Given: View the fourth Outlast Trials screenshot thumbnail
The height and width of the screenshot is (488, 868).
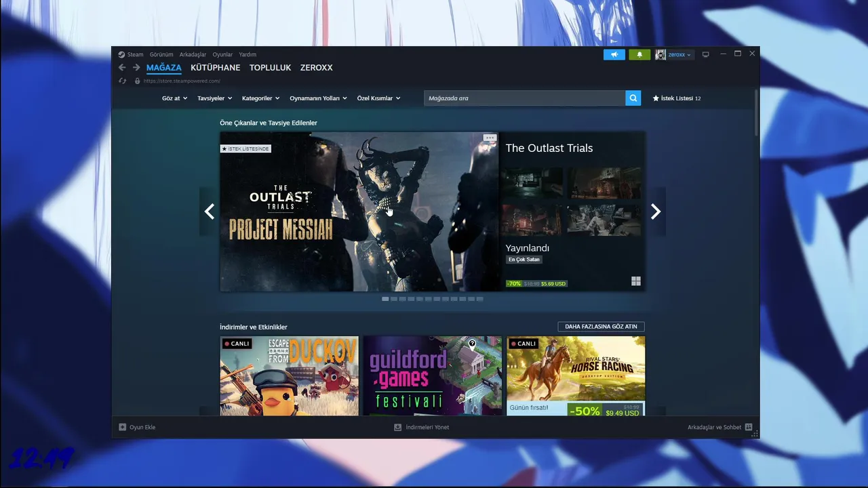Looking at the screenshot, I should [604, 220].
